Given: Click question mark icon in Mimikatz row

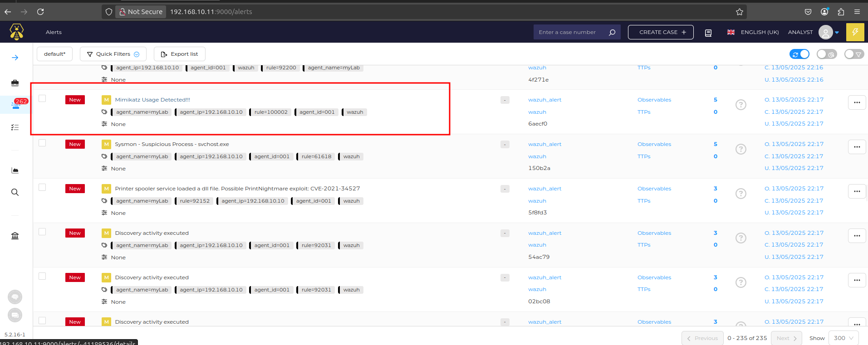Looking at the screenshot, I should (741, 105).
